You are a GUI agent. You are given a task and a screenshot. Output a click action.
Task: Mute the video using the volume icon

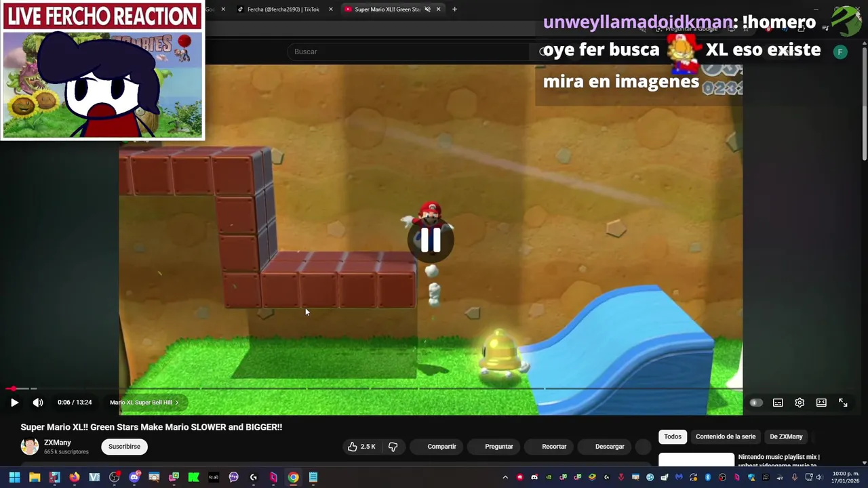(38, 403)
